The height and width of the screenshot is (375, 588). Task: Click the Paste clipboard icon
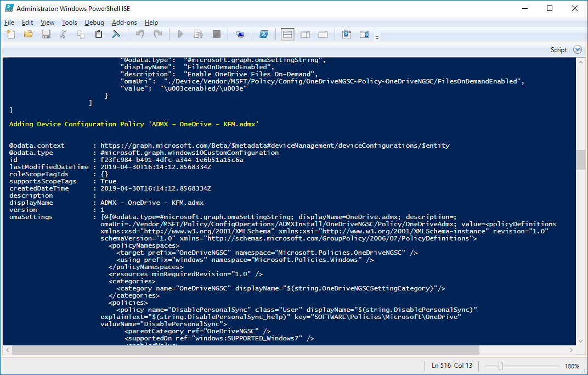point(99,34)
